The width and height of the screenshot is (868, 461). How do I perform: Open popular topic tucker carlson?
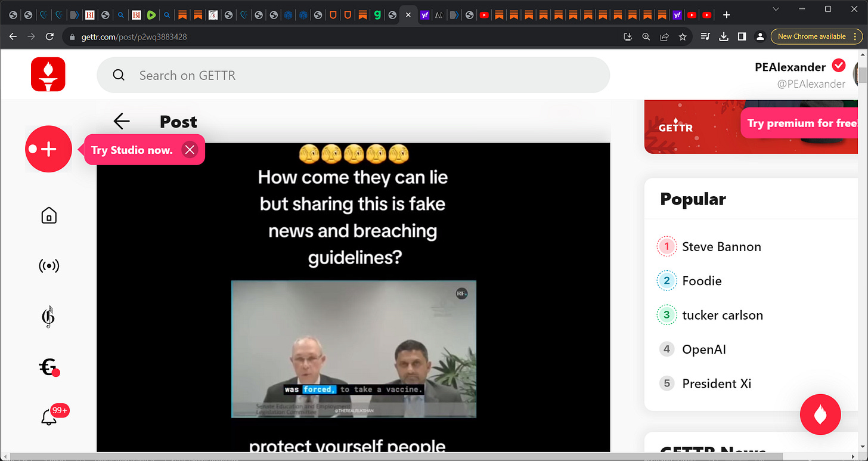pyautogui.click(x=723, y=315)
